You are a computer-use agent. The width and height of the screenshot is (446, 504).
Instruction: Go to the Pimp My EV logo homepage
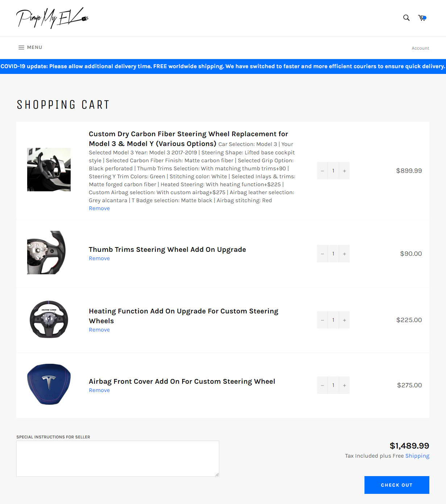click(x=52, y=18)
